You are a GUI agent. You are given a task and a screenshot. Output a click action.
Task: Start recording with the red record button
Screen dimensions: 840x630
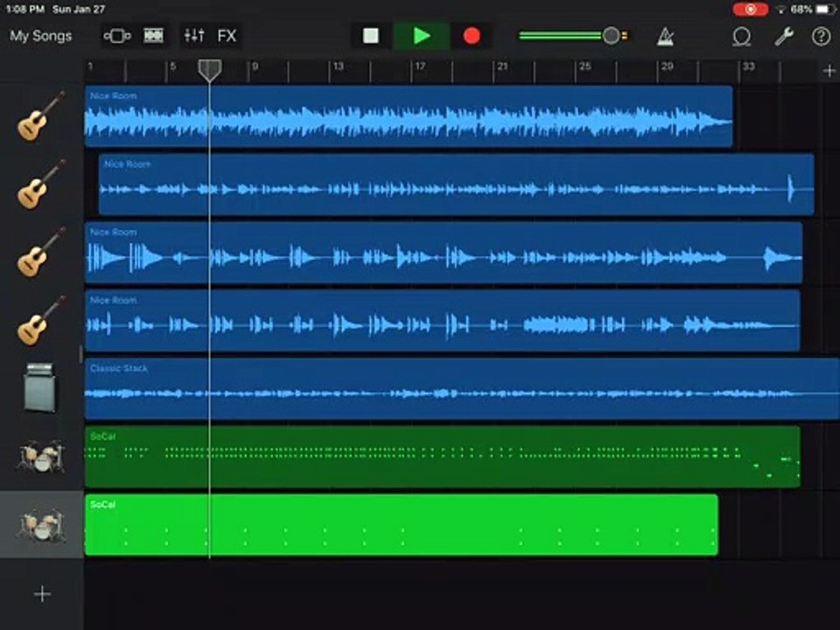click(x=472, y=36)
